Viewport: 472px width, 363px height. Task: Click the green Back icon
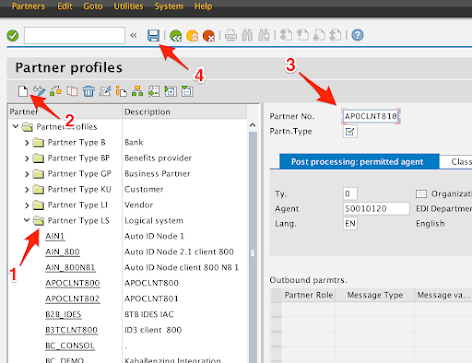tap(176, 35)
